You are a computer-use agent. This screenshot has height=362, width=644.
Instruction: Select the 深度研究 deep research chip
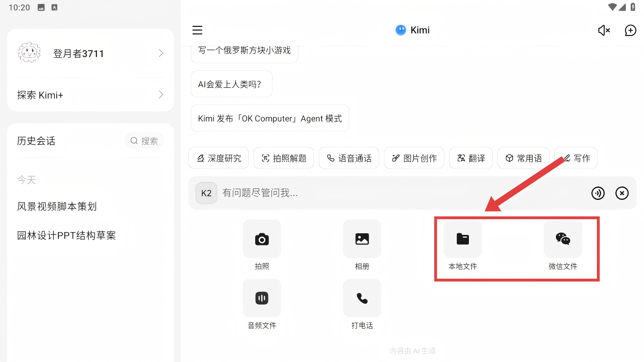[219, 158]
